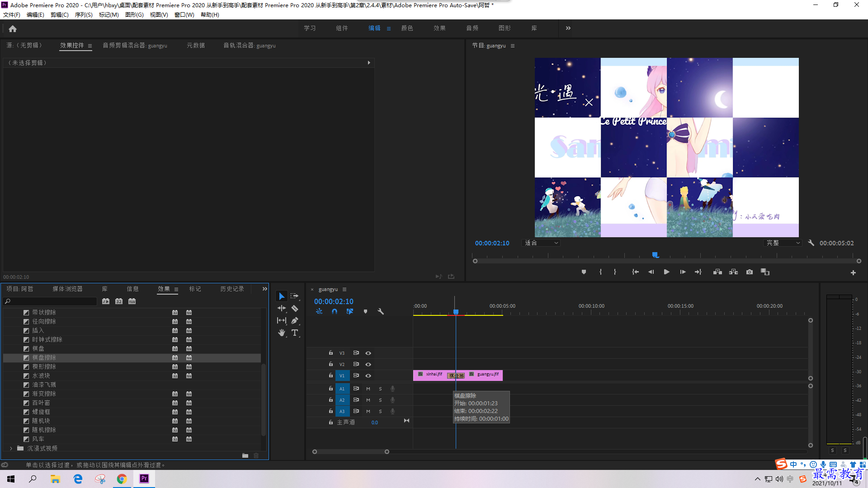Play the program monitor

[666, 272]
